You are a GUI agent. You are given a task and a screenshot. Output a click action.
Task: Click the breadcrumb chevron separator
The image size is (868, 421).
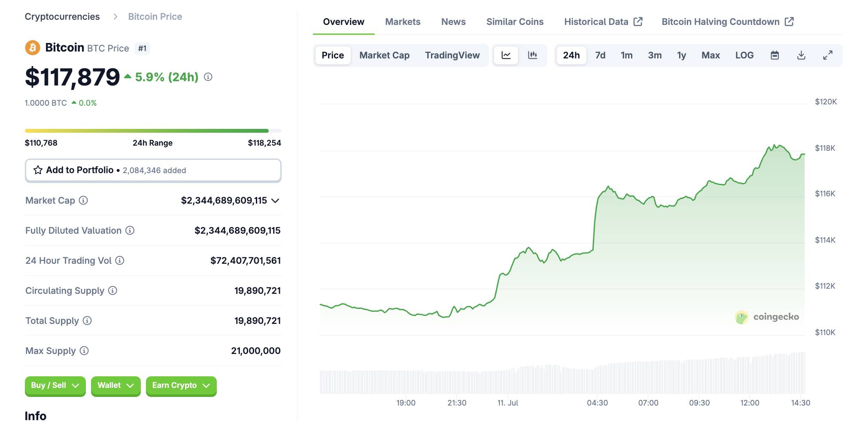pyautogui.click(x=115, y=17)
